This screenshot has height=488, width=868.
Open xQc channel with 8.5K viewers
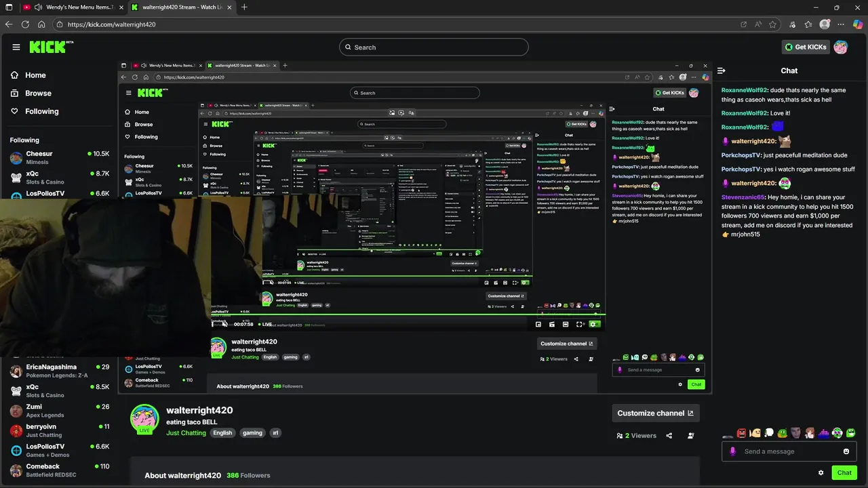point(60,390)
